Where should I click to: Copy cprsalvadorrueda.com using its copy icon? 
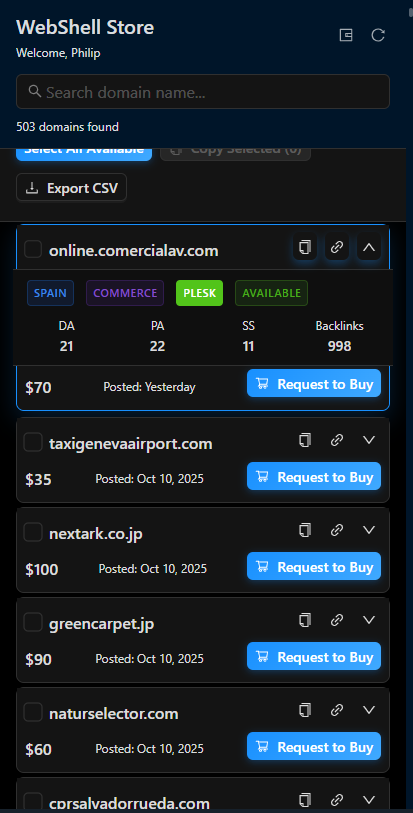pyautogui.click(x=305, y=800)
